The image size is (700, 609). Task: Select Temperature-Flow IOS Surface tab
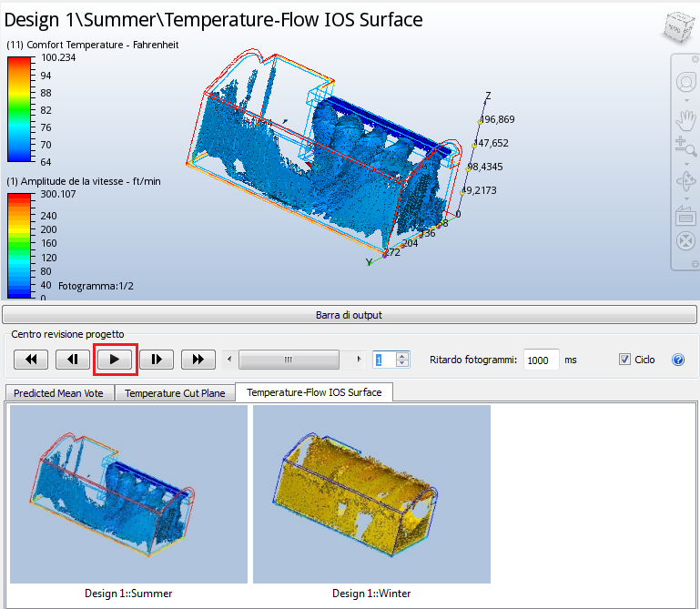[314, 392]
